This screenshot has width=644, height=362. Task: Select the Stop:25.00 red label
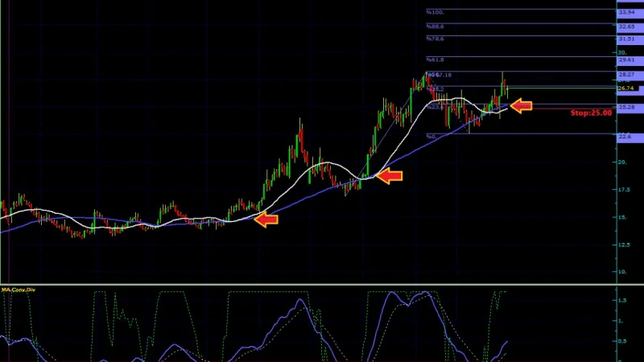591,113
